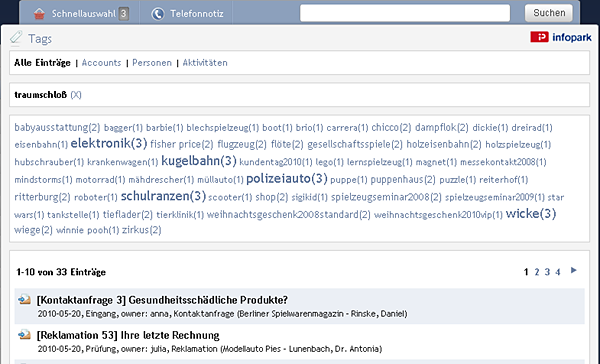Viewport: 600px width, 364px height.
Task: Remove the traumschloß tag filter (X)
Action: point(76,95)
